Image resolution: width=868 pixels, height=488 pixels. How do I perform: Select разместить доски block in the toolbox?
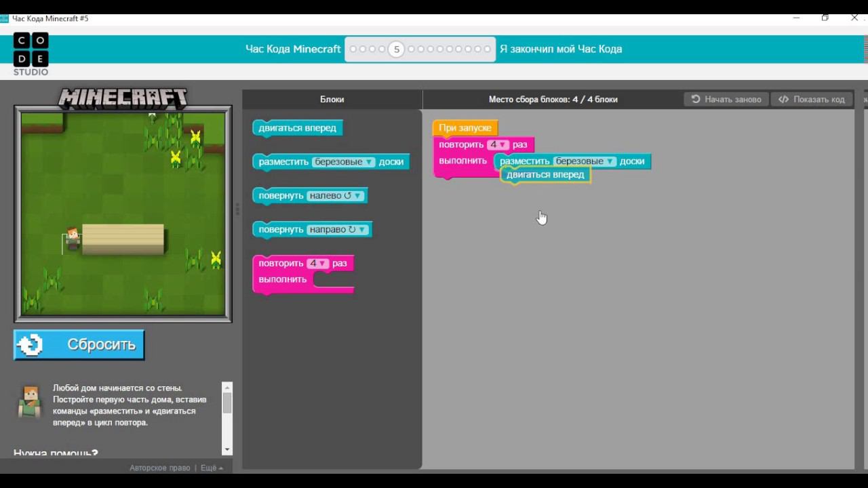(331, 162)
